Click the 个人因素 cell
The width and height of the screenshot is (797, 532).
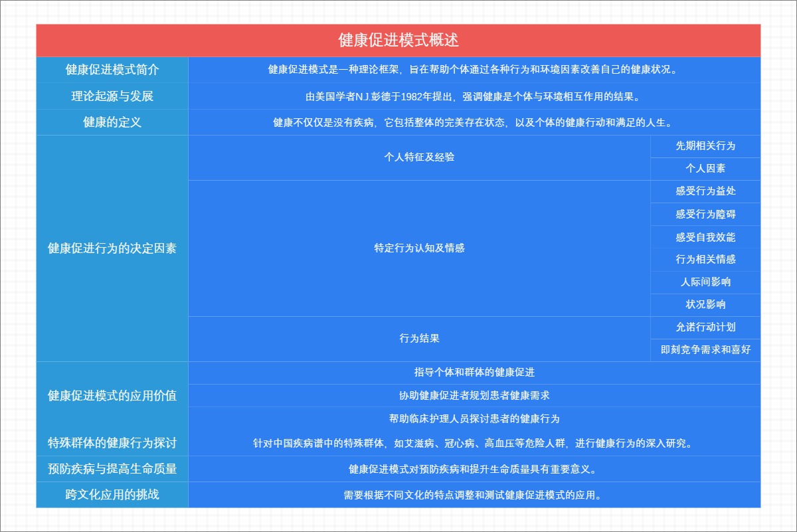(704, 169)
